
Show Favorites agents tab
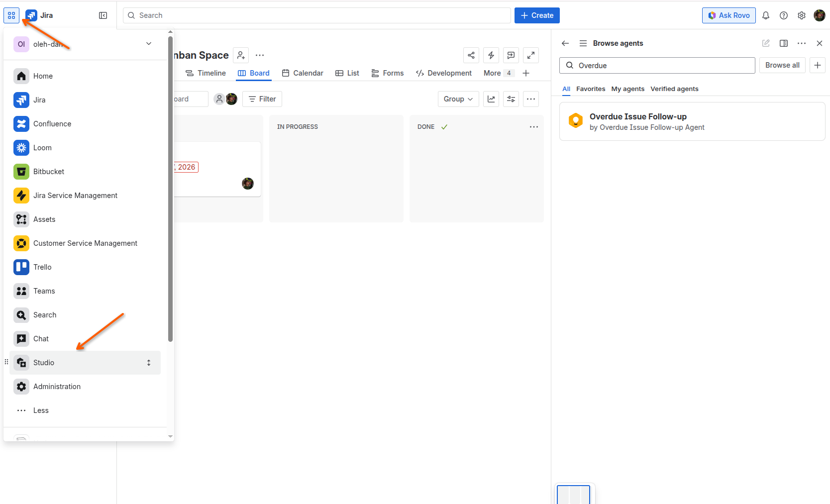click(591, 89)
